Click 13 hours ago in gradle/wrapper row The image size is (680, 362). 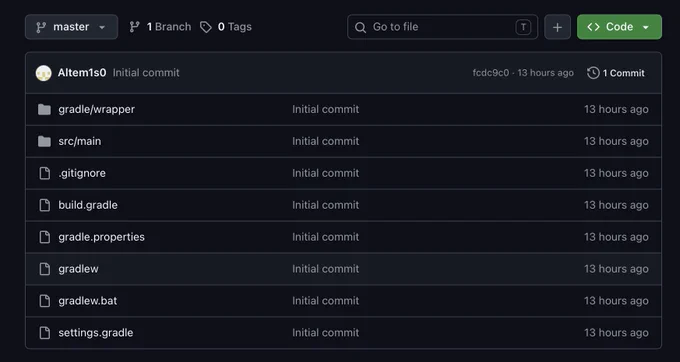point(616,109)
